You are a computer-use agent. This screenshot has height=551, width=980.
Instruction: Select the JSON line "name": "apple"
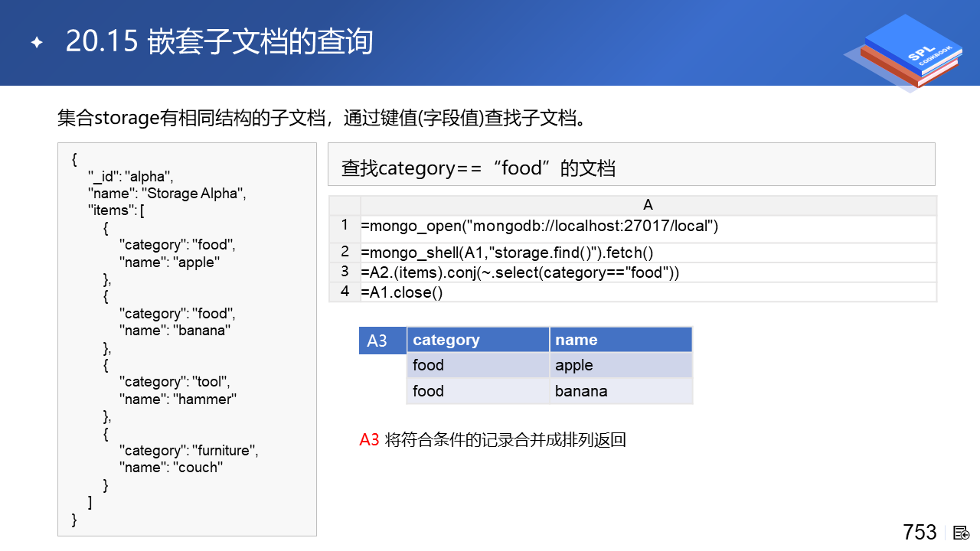coord(169,262)
